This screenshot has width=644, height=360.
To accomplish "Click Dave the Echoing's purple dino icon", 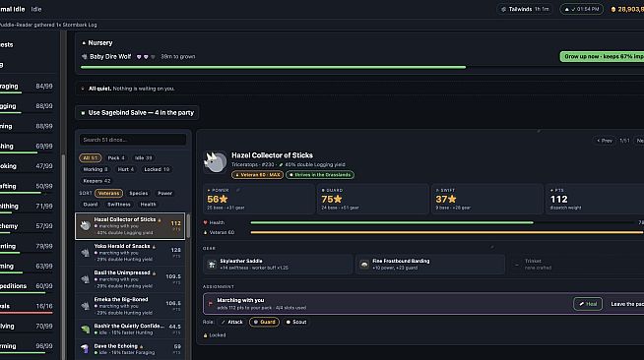I will [x=86, y=349].
